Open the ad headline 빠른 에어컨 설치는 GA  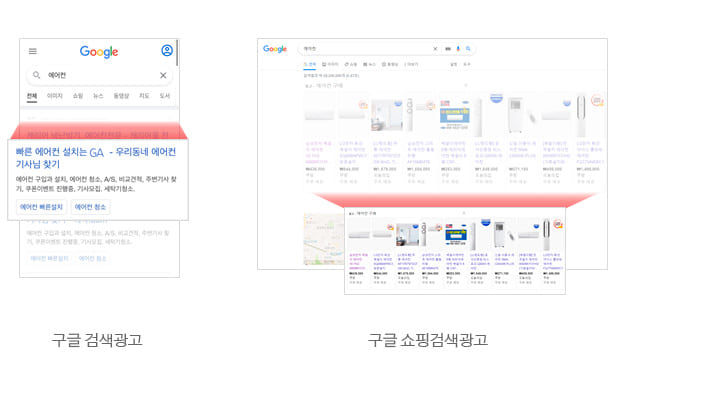96,158
